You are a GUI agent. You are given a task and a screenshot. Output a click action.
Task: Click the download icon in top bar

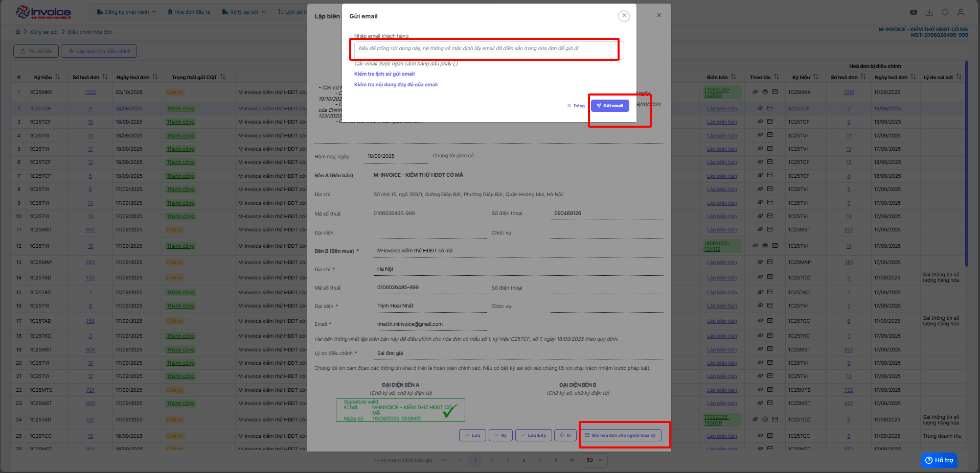(x=929, y=12)
